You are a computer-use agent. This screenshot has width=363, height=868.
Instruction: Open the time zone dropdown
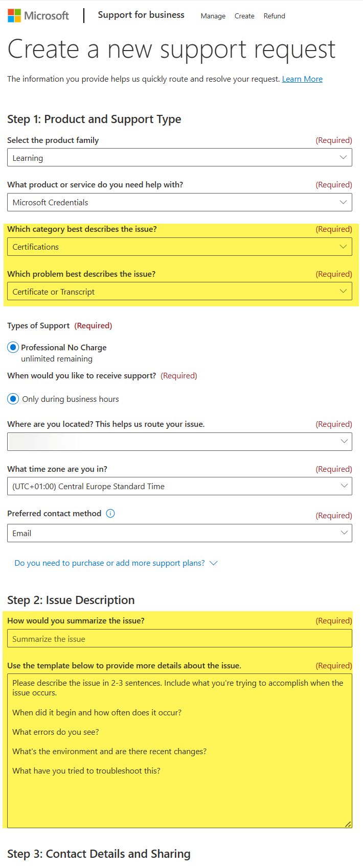point(179,486)
